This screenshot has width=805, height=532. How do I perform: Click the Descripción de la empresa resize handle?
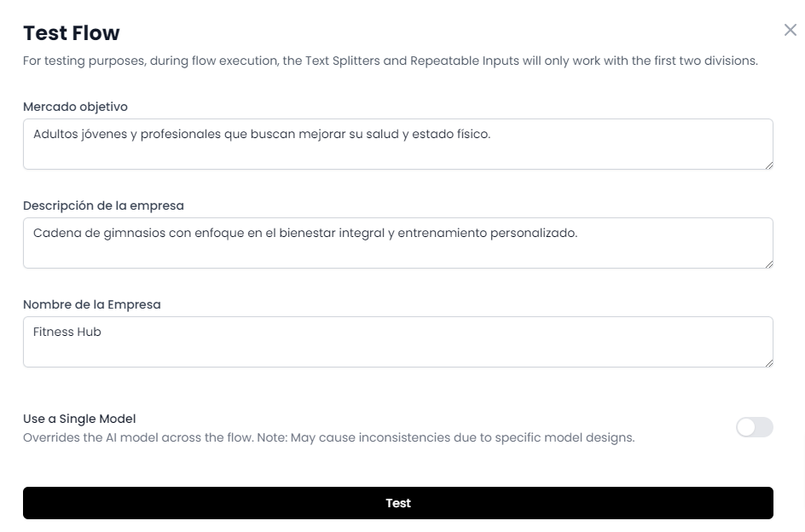coord(768,263)
